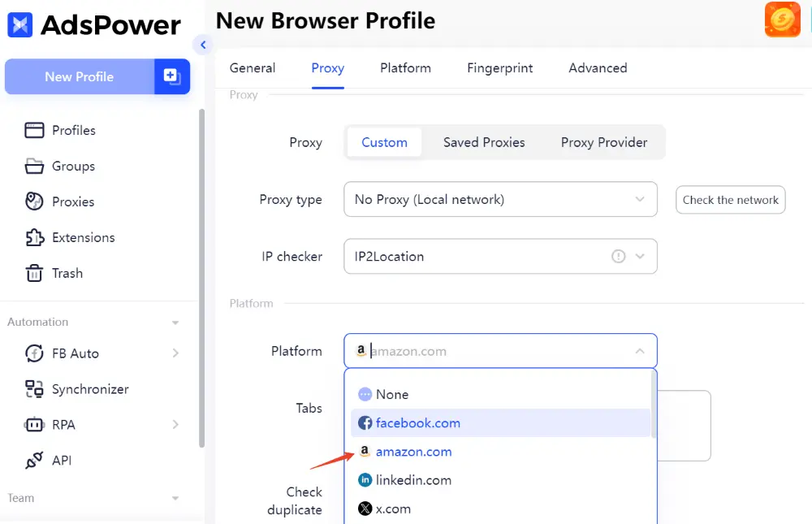This screenshot has width=812, height=524.
Task: Select the Custom proxy option
Action: tap(384, 142)
